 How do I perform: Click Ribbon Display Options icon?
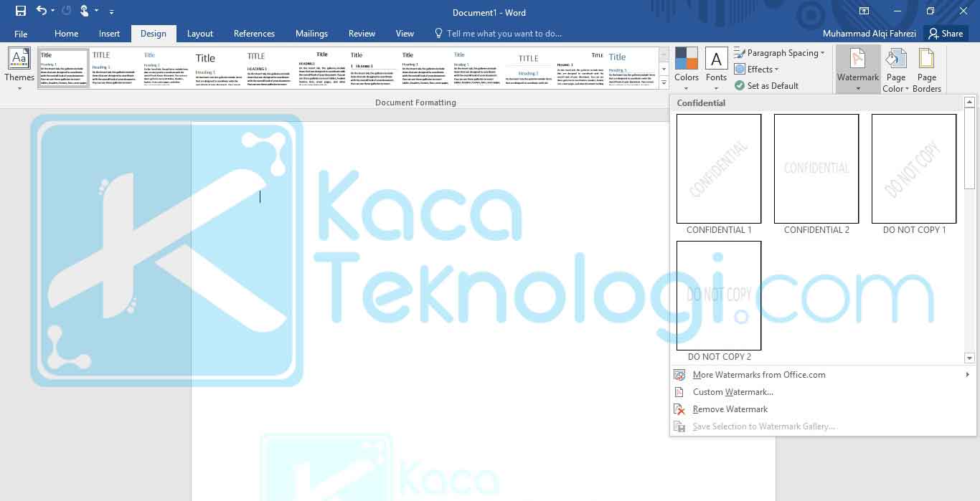point(864,11)
